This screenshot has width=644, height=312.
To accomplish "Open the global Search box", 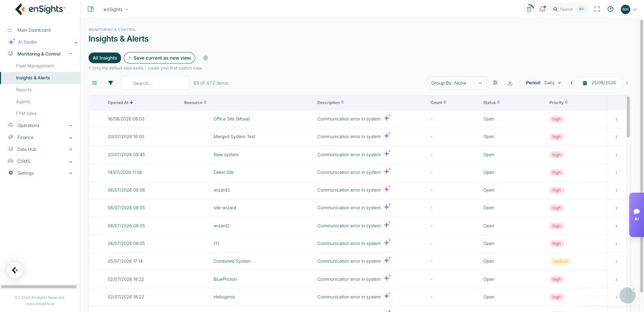I will (570, 9).
